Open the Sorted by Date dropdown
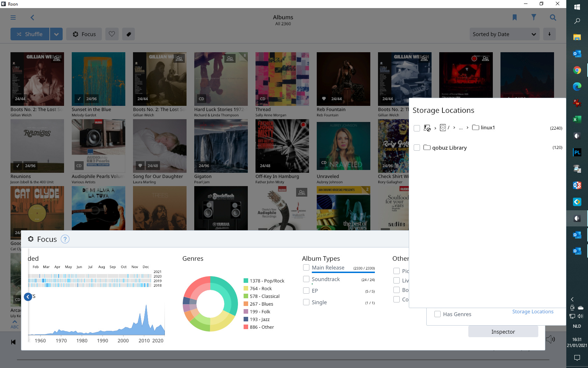The height and width of the screenshot is (368, 588). point(504,34)
